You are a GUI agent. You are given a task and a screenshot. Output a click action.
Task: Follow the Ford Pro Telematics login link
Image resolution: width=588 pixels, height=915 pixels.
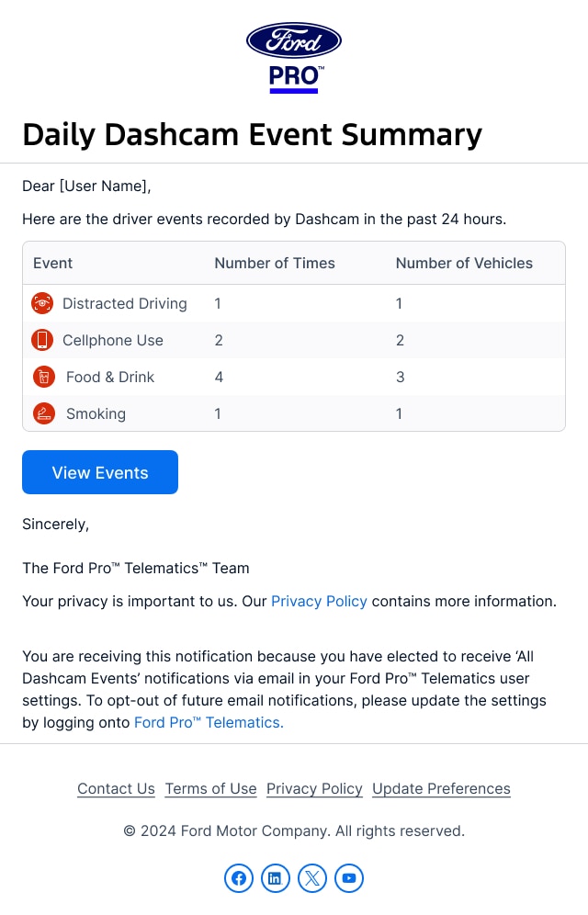[x=209, y=723]
